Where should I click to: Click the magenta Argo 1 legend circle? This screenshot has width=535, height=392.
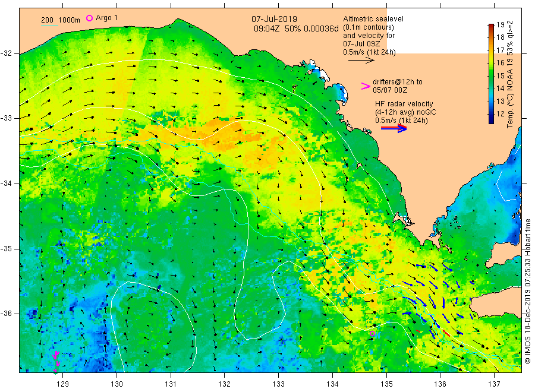(x=89, y=18)
